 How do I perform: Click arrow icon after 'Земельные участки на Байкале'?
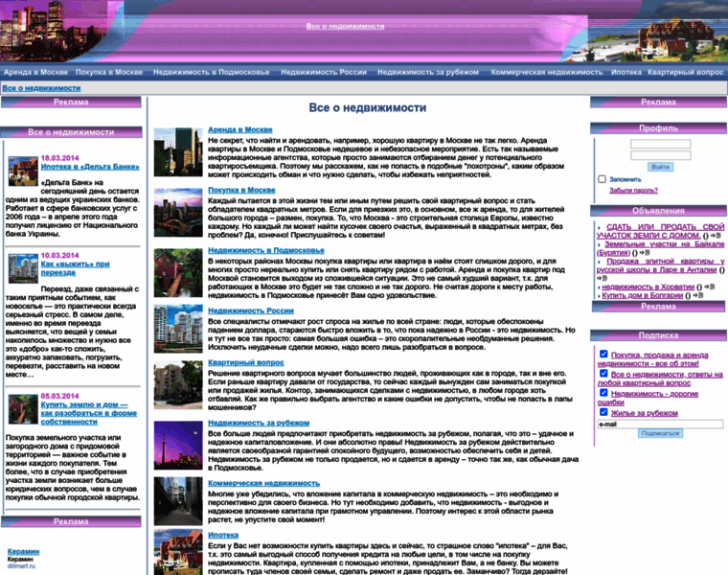coord(645,253)
